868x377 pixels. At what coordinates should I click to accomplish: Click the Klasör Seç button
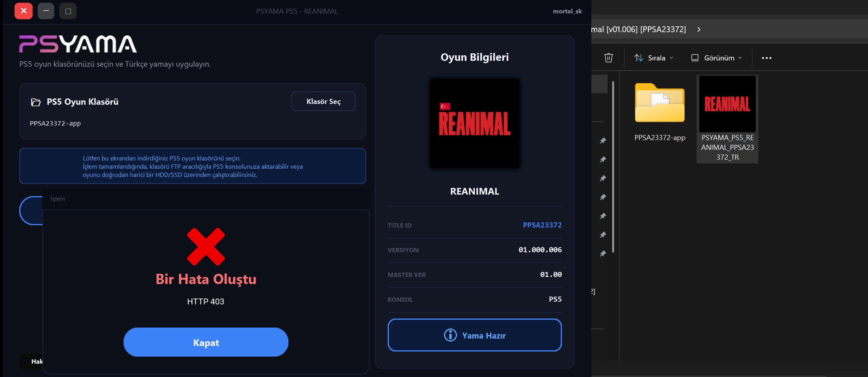pos(323,102)
